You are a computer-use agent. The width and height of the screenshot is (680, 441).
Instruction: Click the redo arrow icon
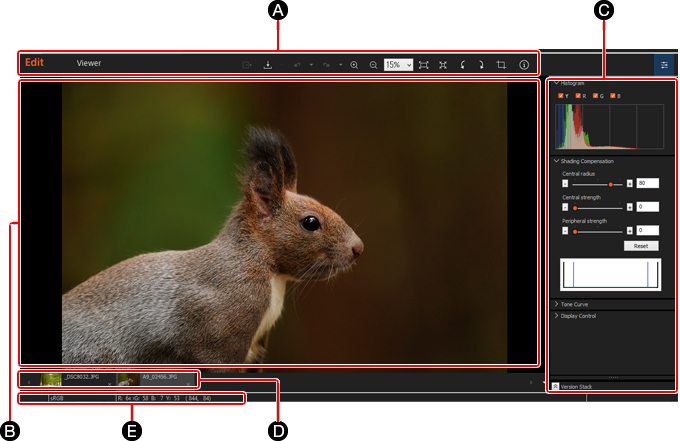click(x=326, y=65)
